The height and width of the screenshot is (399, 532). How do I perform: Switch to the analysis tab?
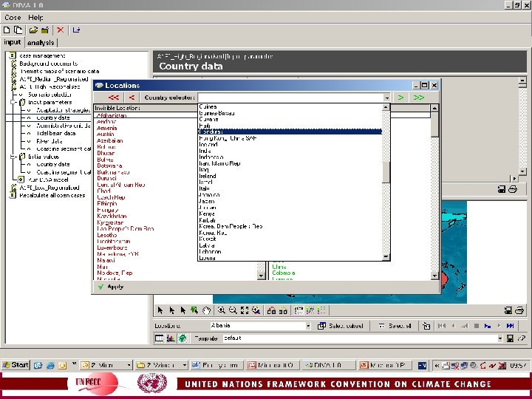[x=41, y=43]
